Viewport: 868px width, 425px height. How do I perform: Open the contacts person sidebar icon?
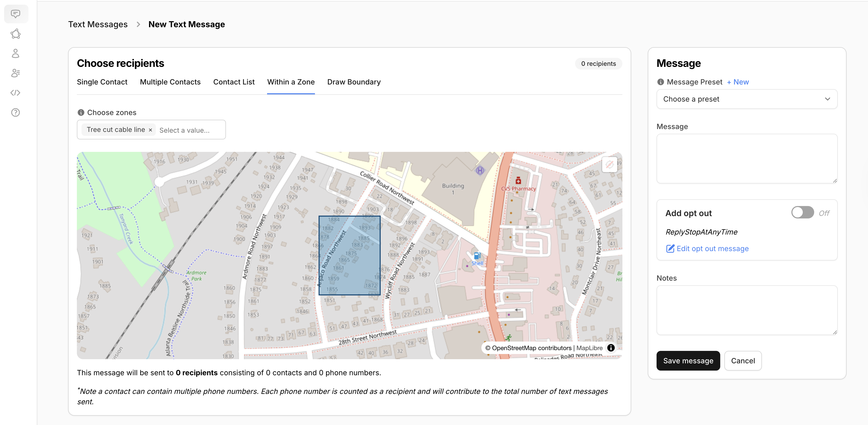pos(16,53)
